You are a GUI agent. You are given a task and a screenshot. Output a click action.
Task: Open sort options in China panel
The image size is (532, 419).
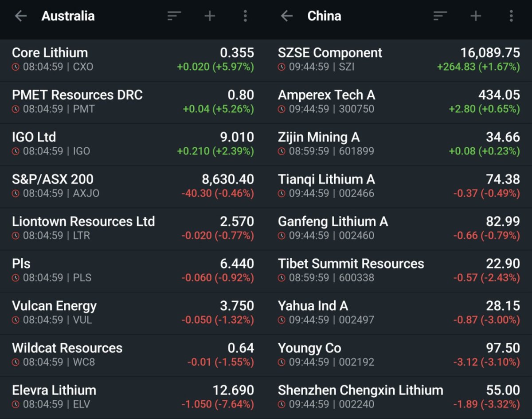tap(440, 16)
